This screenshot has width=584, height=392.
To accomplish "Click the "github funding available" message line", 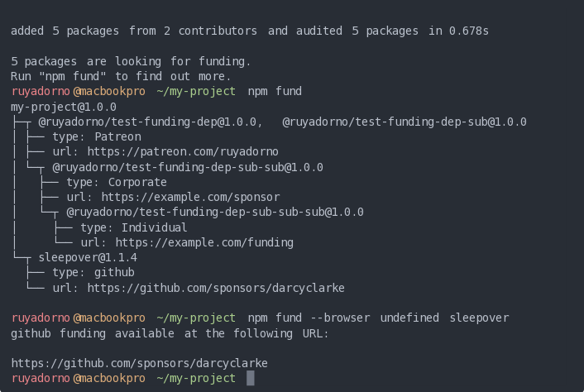I will pyautogui.click(x=170, y=333).
